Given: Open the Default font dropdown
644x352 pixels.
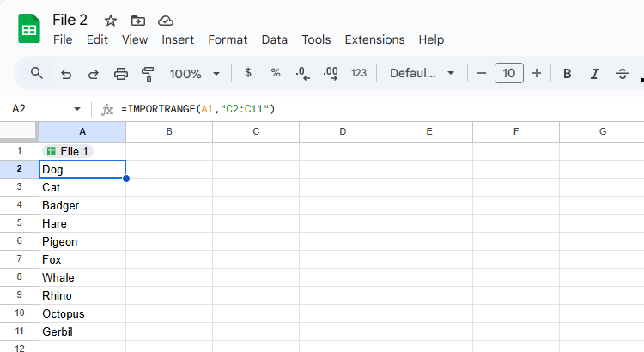Looking at the screenshot, I should tap(422, 74).
